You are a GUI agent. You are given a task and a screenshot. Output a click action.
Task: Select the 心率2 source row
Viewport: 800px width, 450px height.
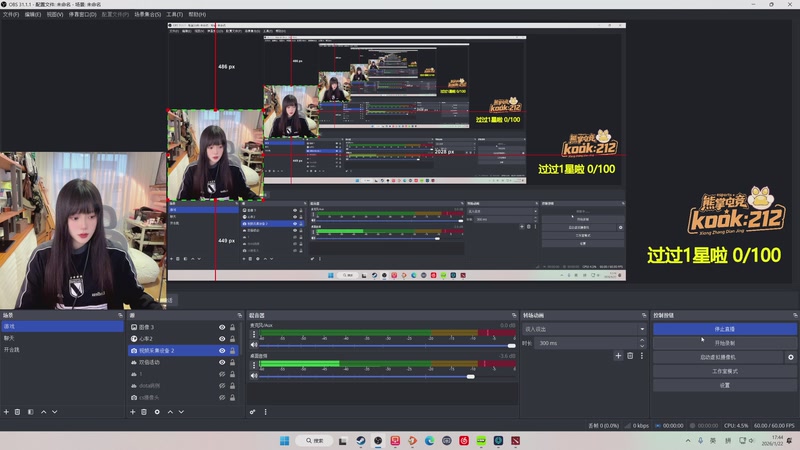coord(183,339)
